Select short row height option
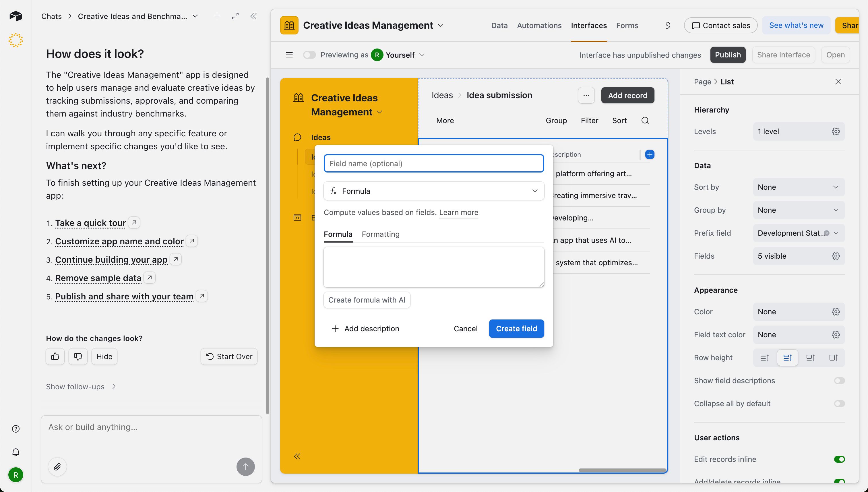The height and width of the screenshot is (492, 868). click(765, 357)
